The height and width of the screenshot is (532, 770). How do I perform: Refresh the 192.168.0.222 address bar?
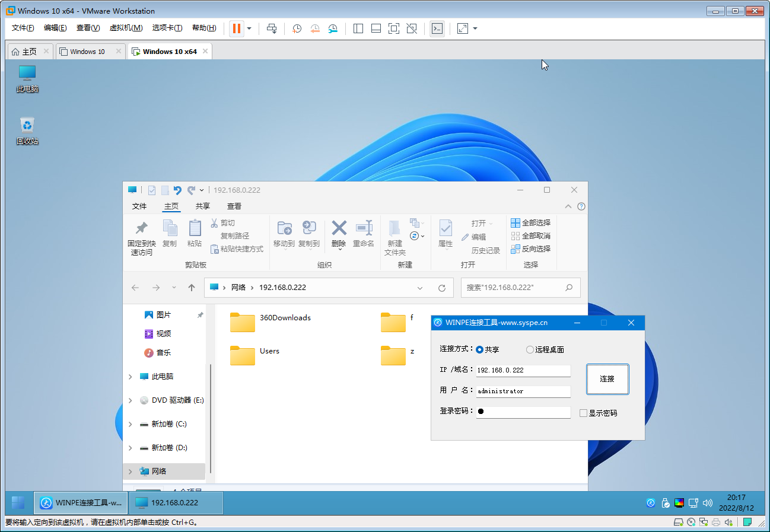click(x=442, y=288)
